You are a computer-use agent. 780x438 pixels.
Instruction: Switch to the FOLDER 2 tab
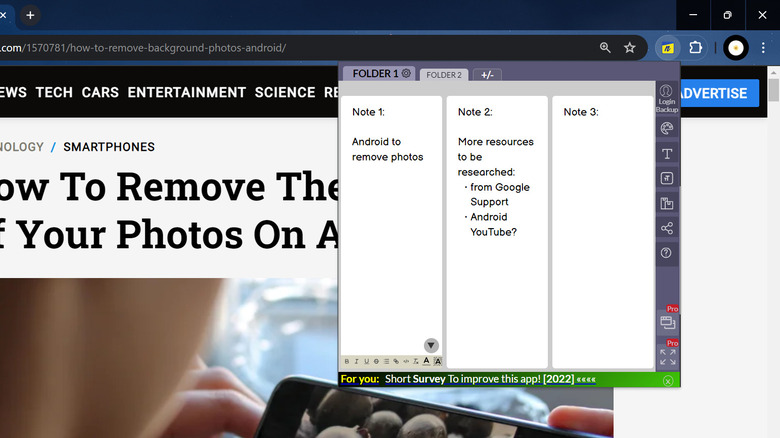[x=444, y=75]
